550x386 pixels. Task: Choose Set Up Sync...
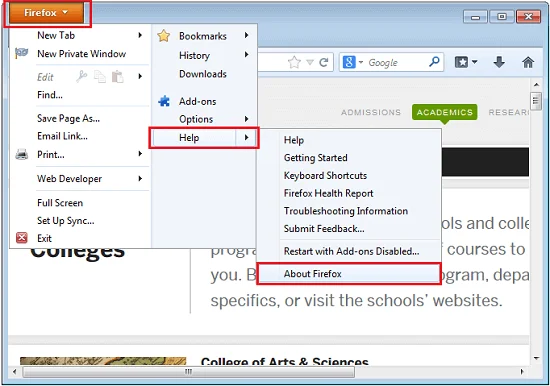click(66, 221)
